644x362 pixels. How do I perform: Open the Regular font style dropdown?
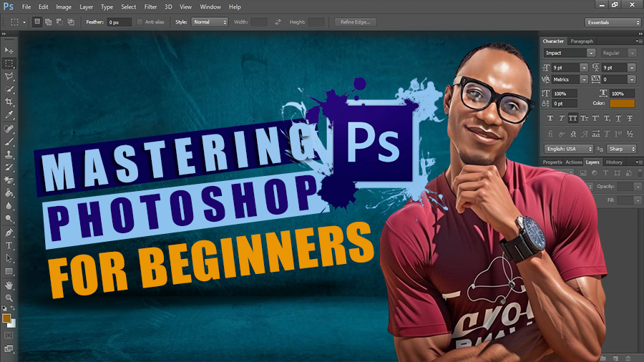633,53
